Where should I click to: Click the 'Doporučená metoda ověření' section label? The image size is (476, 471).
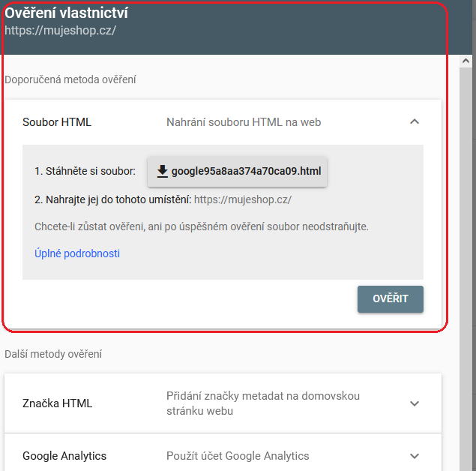pos(70,79)
